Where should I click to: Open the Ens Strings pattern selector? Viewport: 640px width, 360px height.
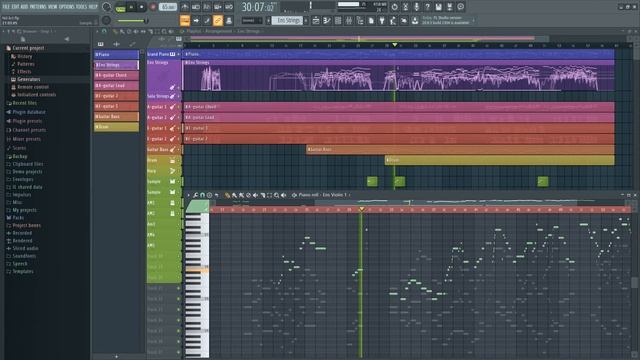(x=287, y=20)
